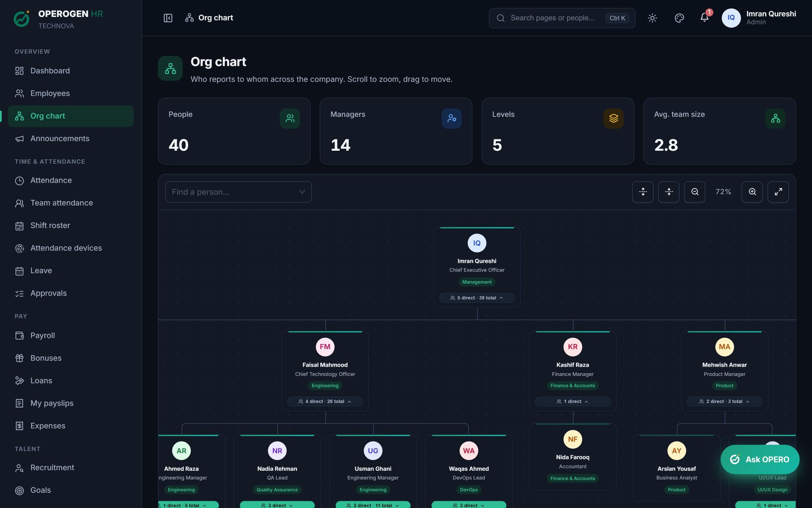Expand Usman Ghani's 2 direct reports
This screenshot has width=812, height=508.
click(x=373, y=505)
